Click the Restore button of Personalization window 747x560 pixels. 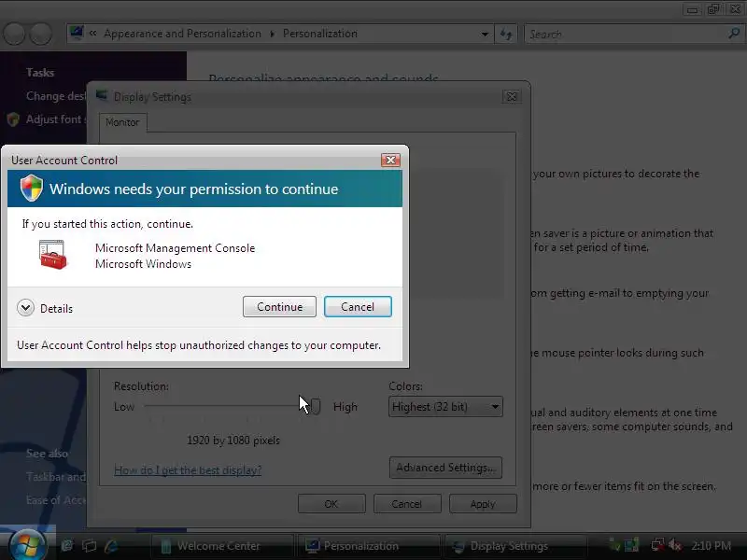point(713,9)
